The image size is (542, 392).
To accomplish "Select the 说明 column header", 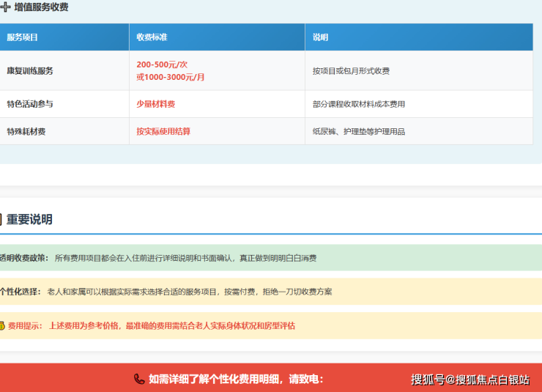I will [320, 37].
